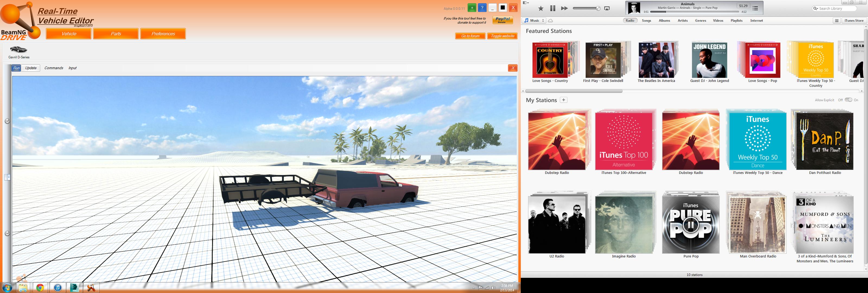The width and height of the screenshot is (868, 293).
Task: Buy the song using $1.29 button
Action: (x=743, y=6)
